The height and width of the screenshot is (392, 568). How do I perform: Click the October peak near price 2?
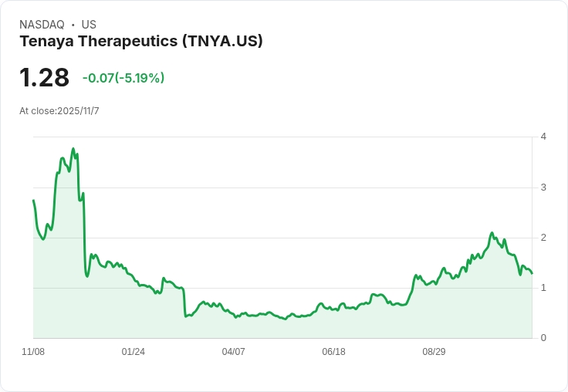point(492,233)
